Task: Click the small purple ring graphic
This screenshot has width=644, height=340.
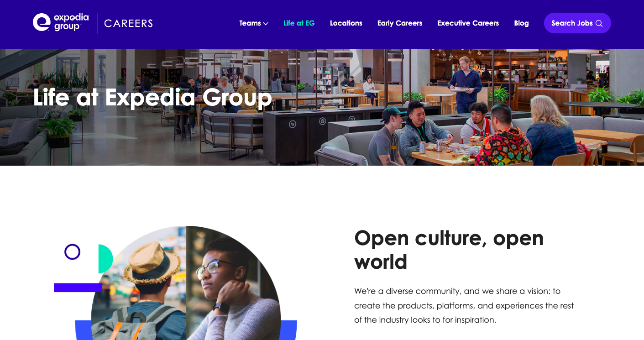Action: [72, 252]
